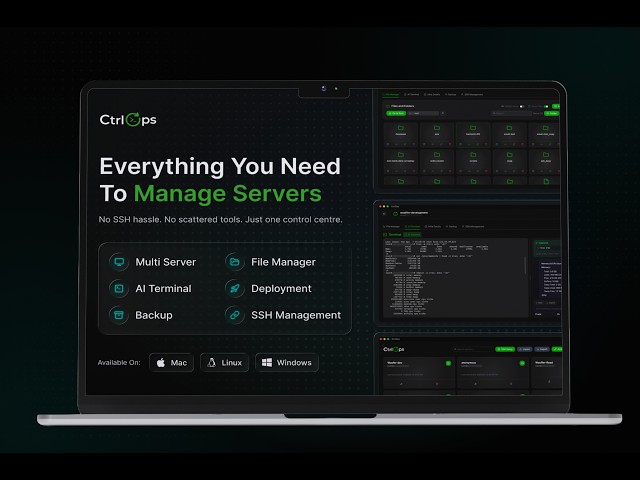Click green root button in the file manager window
This screenshot has height=480, width=640.
click(x=396, y=113)
